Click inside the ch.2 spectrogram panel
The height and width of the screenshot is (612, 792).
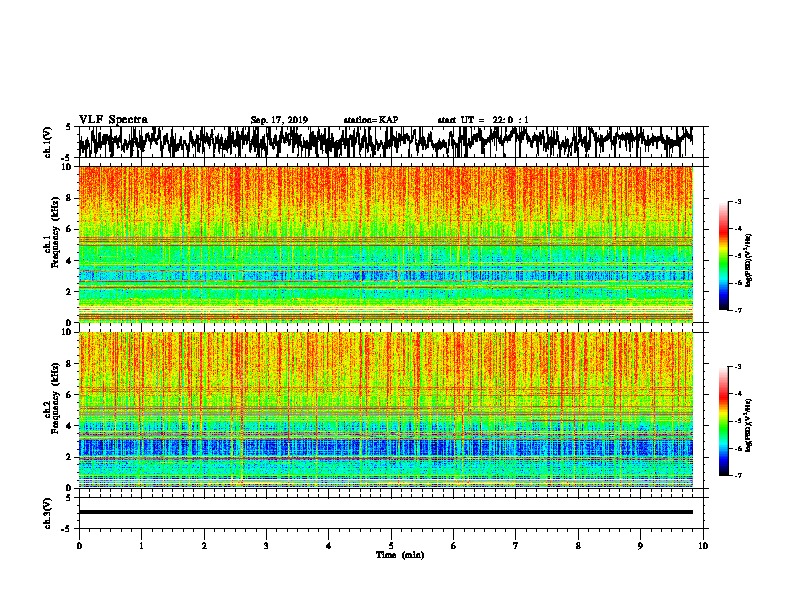point(385,410)
